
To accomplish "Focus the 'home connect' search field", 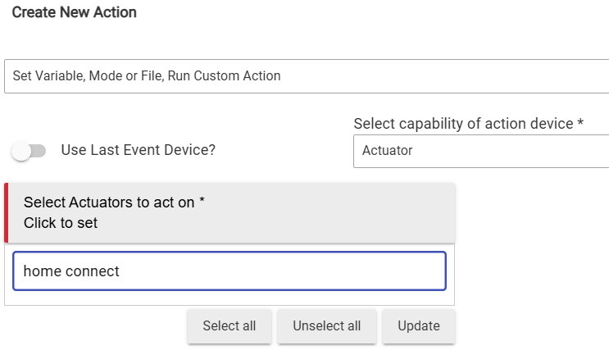I will pyautogui.click(x=230, y=271).
